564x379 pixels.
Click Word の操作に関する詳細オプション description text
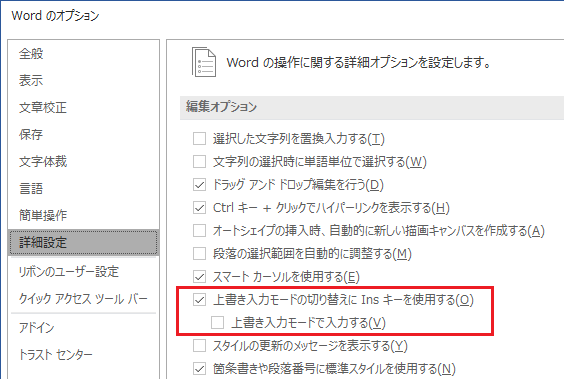(358, 63)
